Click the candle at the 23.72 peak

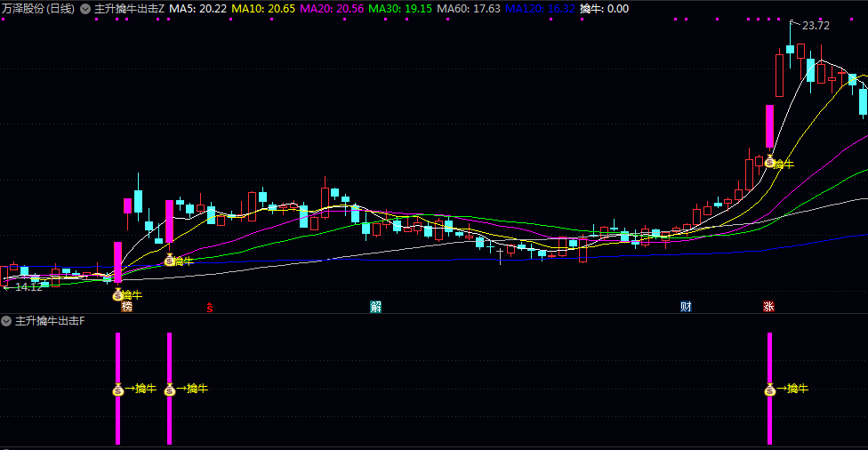791,49
